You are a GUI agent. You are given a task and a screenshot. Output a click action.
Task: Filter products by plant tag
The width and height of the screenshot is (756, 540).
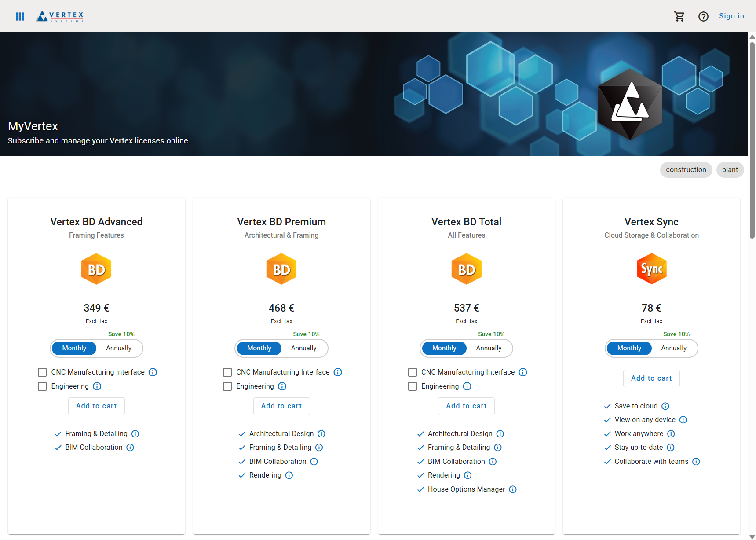click(x=730, y=170)
